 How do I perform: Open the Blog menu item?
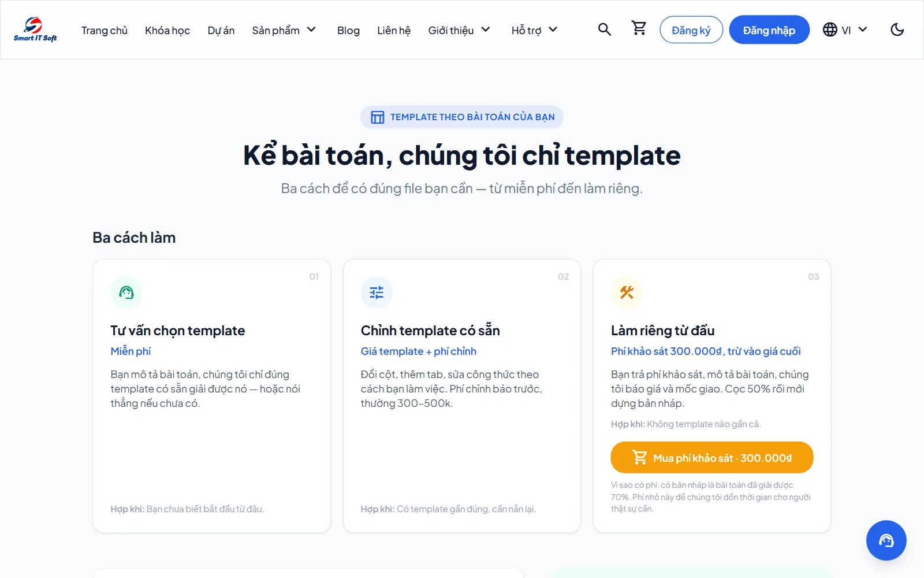pyautogui.click(x=348, y=30)
